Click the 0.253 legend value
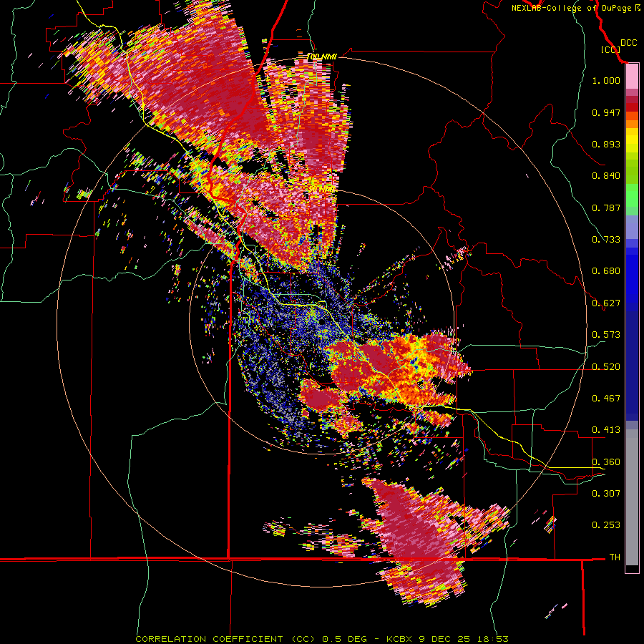The image size is (644, 644). 606,525
